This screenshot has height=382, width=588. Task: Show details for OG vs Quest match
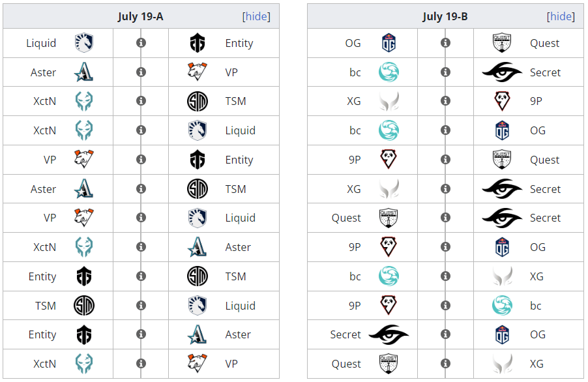pyautogui.click(x=445, y=43)
